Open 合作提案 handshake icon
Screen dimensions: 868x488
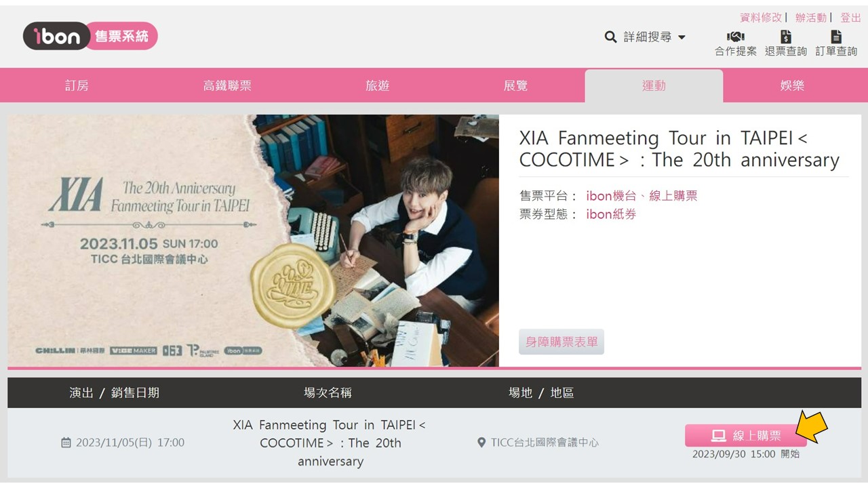[x=735, y=37]
